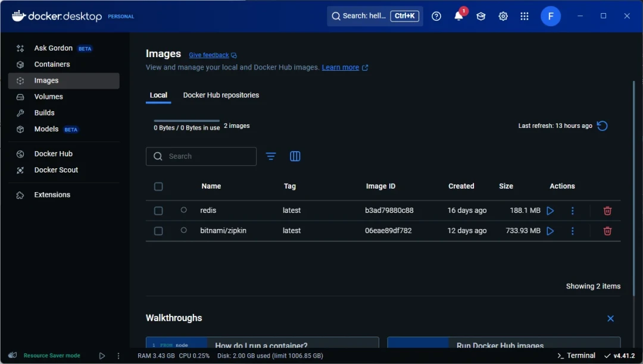Click the Resource Saver mode label

(x=52, y=356)
